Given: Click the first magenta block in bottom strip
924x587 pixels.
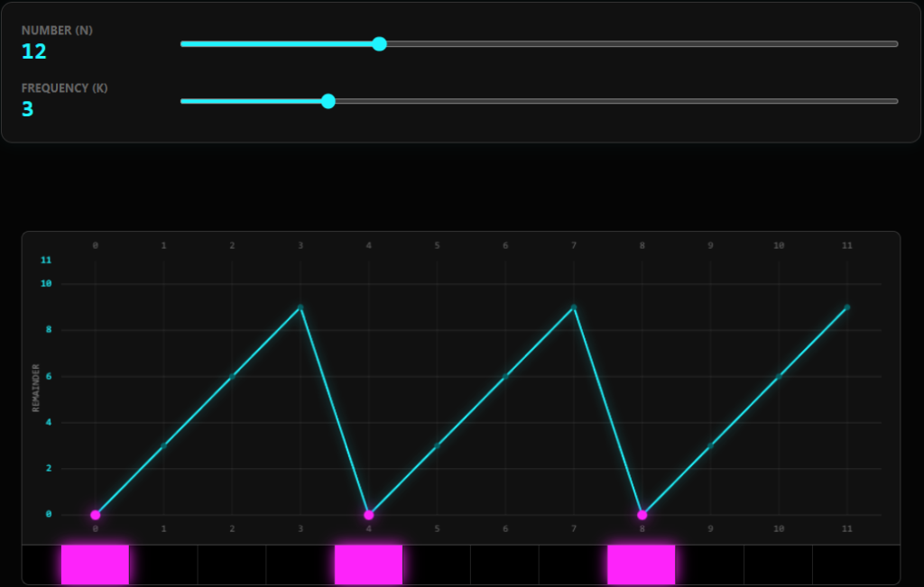Looking at the screenshot, I should (95, 564).
